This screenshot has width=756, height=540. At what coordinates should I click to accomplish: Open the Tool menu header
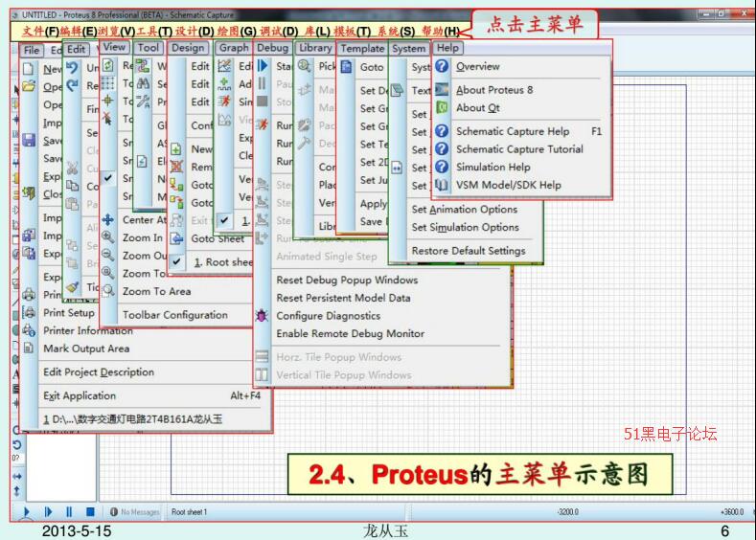pos(149,47)
